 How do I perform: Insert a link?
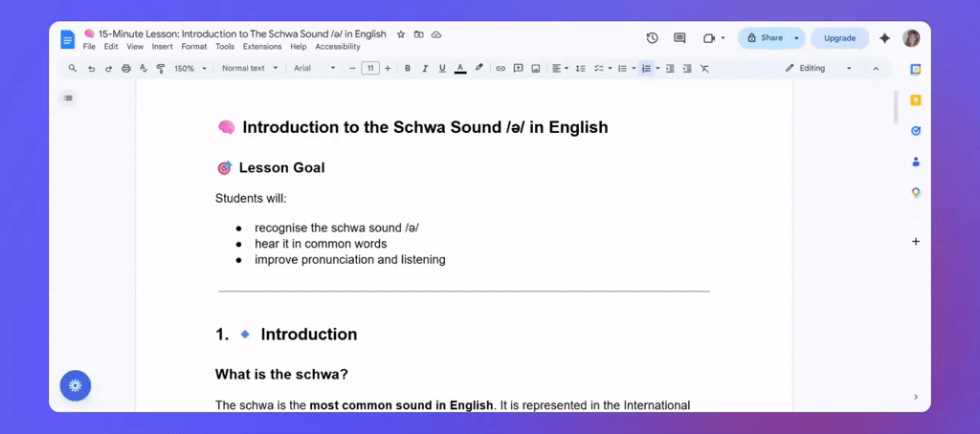[x=500, y=68]
